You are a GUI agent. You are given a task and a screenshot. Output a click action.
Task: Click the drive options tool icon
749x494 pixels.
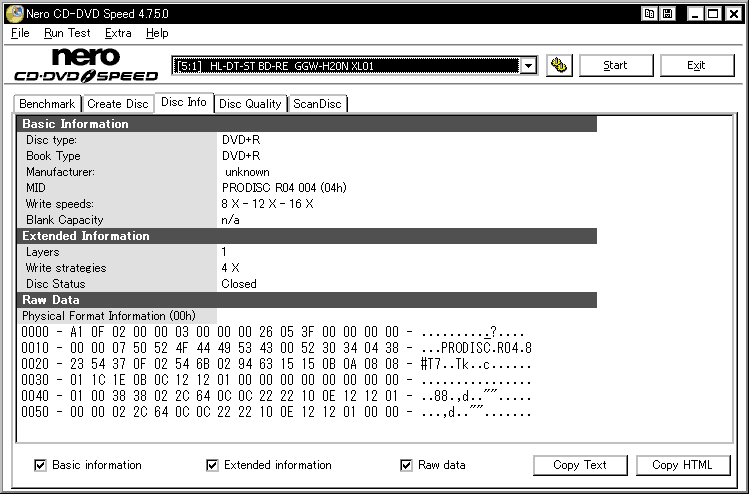pyautogui.click(x=559, y=65)
